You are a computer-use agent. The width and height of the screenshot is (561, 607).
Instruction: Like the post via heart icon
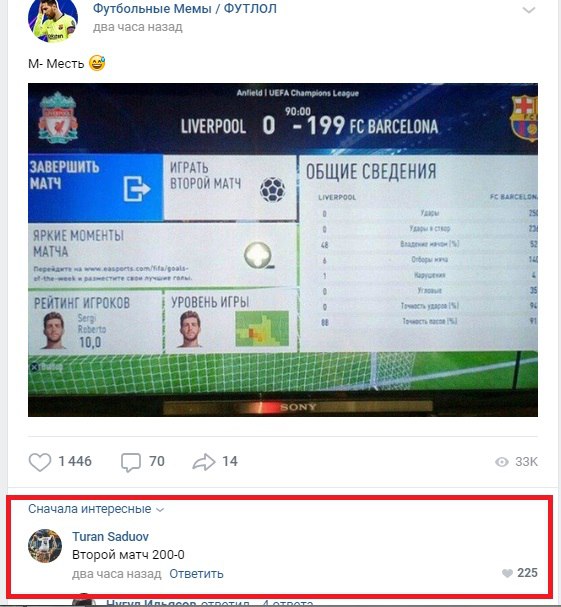point(40,462)
